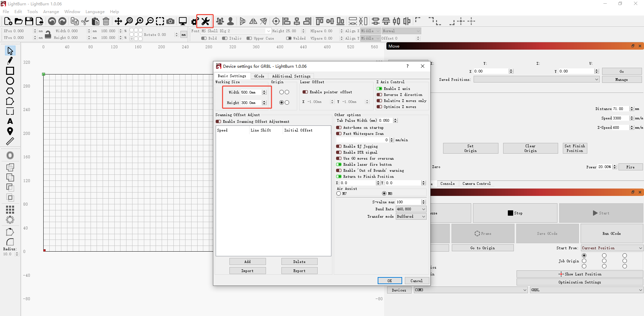Viewport: 644px width, 316px height.
Task: Select the Measure ruler tool
Action: (10, 141)
